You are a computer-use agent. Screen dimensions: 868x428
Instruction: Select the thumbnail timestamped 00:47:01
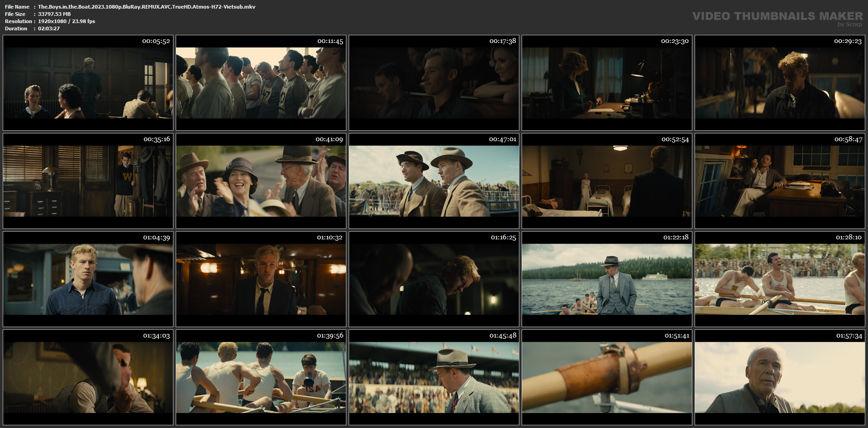[x=434, y=181]
